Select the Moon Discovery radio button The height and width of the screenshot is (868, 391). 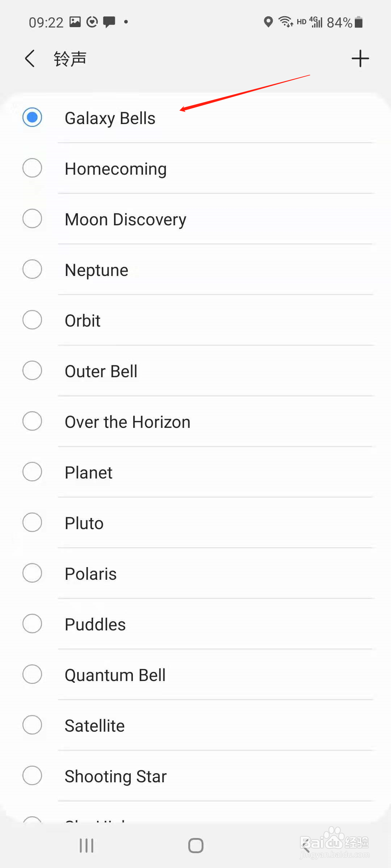(x=32, y=219)
